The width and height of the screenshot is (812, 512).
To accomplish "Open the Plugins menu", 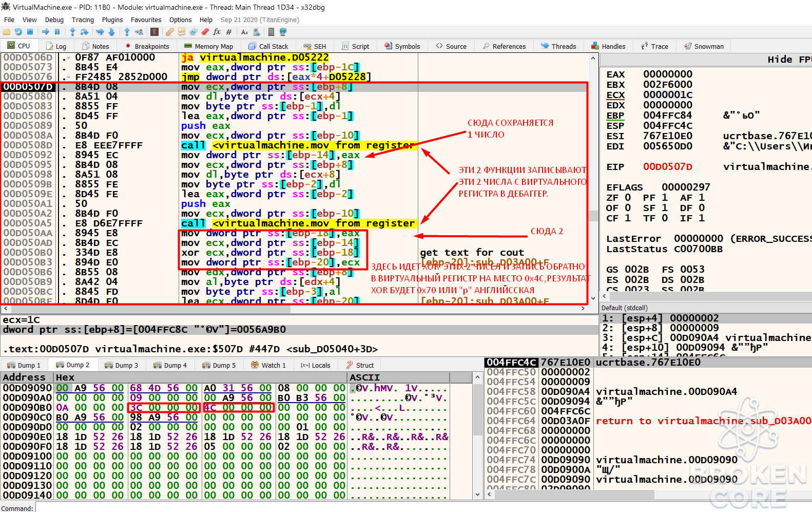I will coord(112,20).
